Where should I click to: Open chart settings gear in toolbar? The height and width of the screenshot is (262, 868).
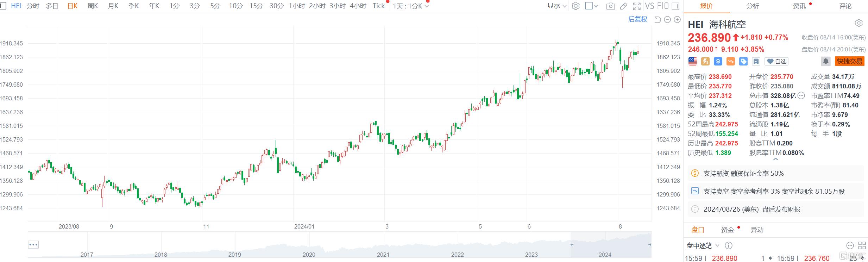(x=576, y=6)
